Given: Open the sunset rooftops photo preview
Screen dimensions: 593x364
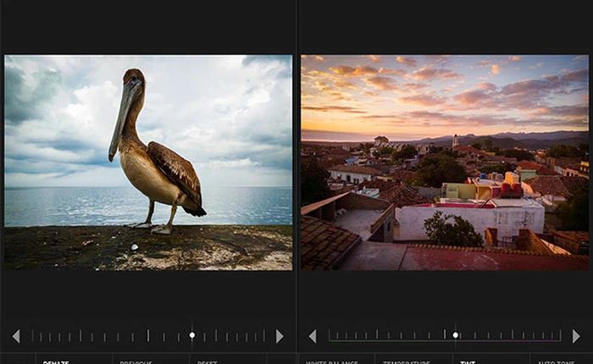Looking at the screenshot, I should 445,163.
